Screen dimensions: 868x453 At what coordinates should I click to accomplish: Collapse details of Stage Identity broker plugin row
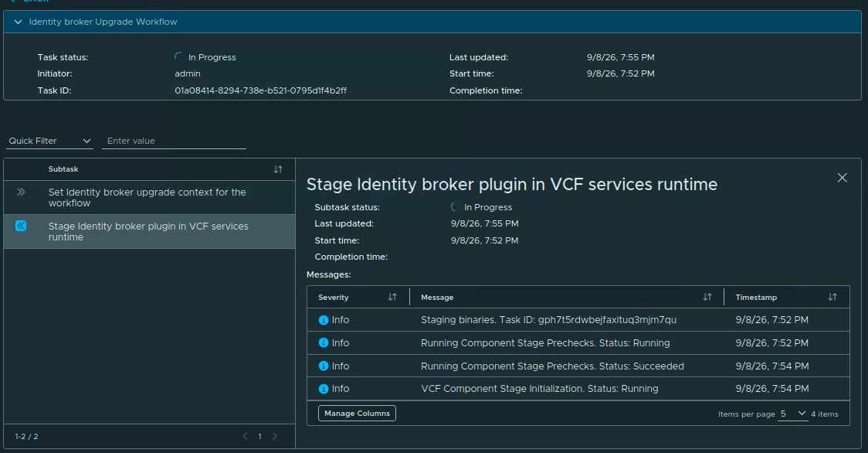click(21, 226)
